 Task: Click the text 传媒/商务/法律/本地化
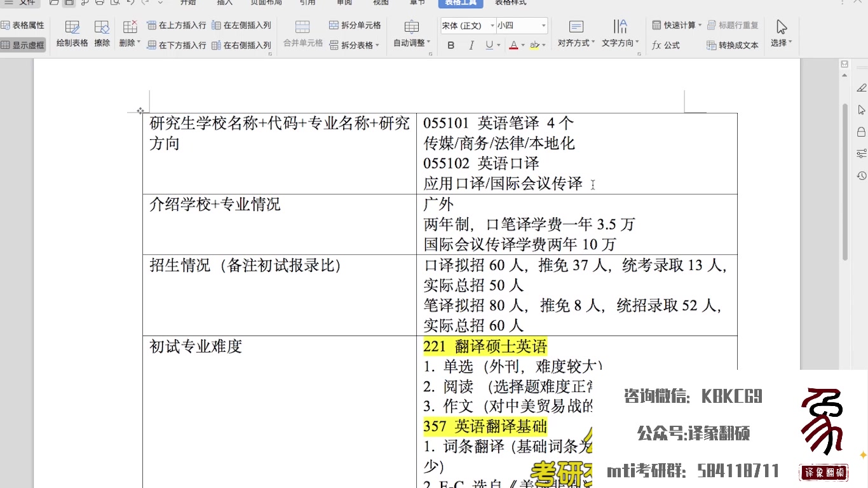[499, 144]
